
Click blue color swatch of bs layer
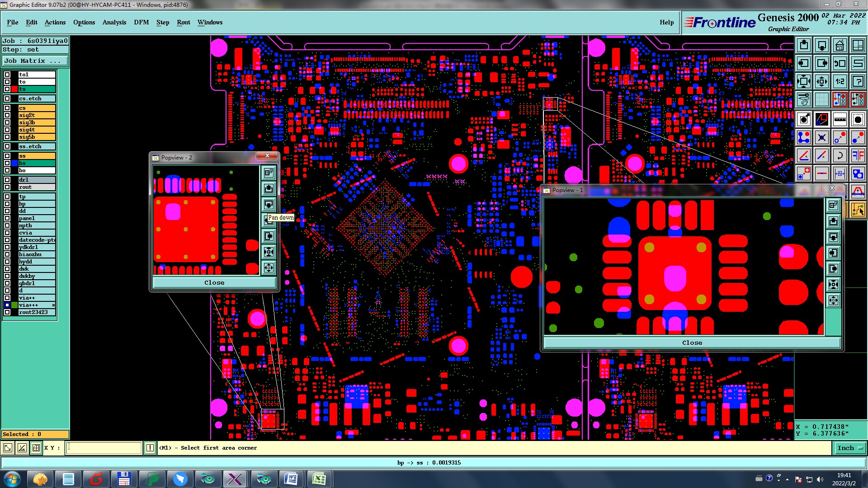15,163
